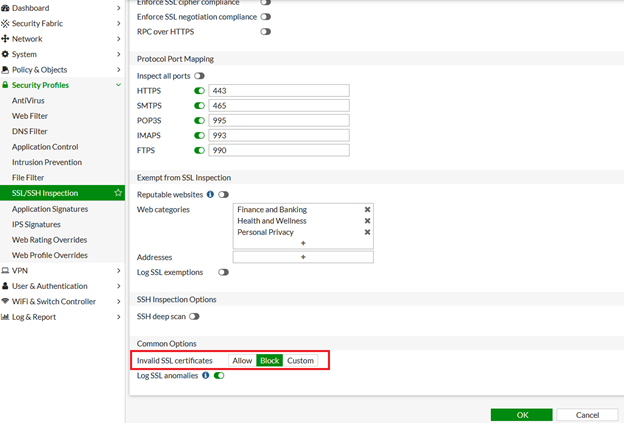Disable FTPS protocol toggle
Image resolution: width=624 pixels, height=423 pixels.
pos(199,150)
